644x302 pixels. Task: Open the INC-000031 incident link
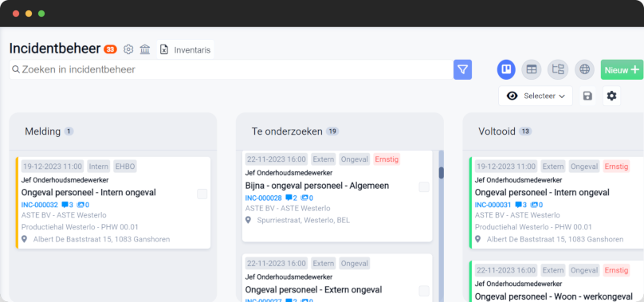pos(493,205)
